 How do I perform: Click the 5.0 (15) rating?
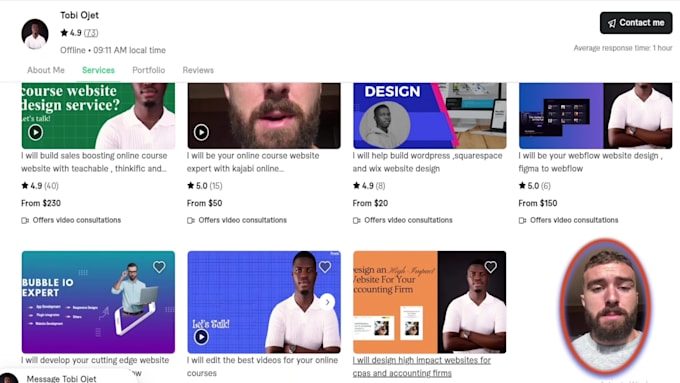pos(205,186)
